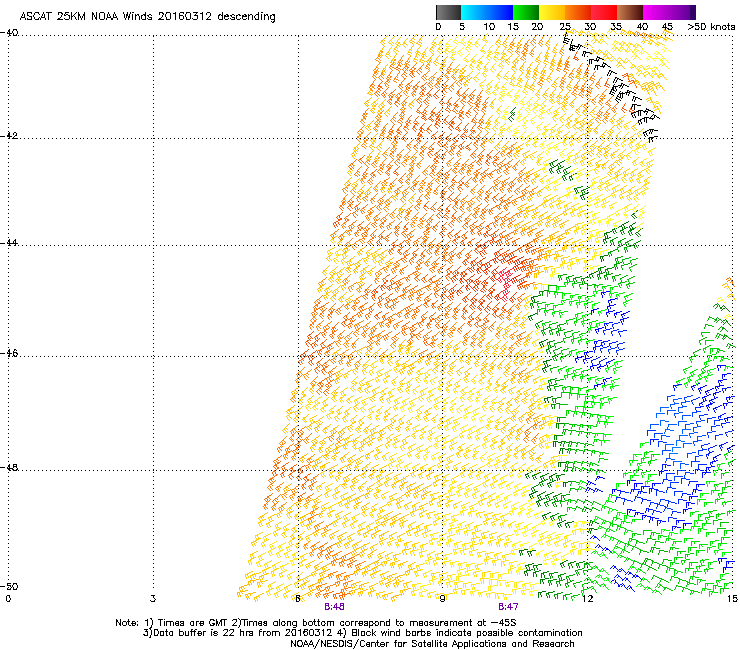
Task: Click the credit line 'NOAA/NESDIS/Center for Satellite Applications'
Action: (x=400, y=644)
